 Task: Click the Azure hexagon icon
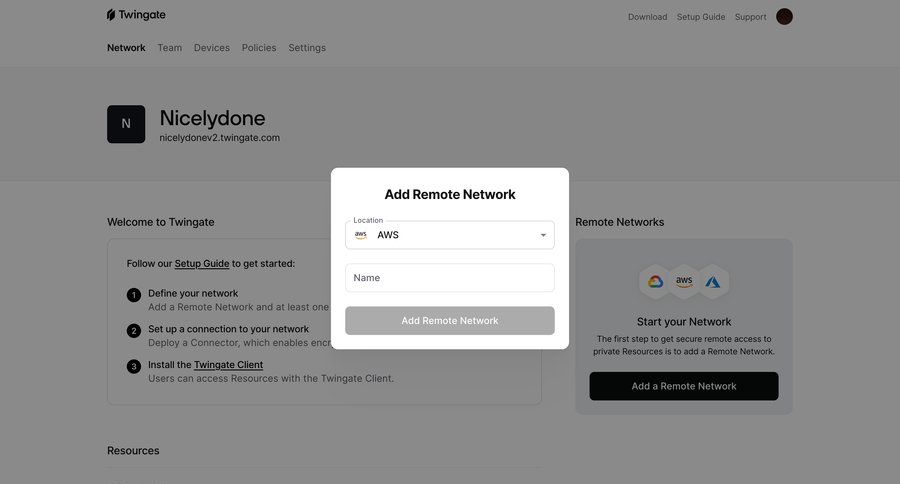pos(712,281)
